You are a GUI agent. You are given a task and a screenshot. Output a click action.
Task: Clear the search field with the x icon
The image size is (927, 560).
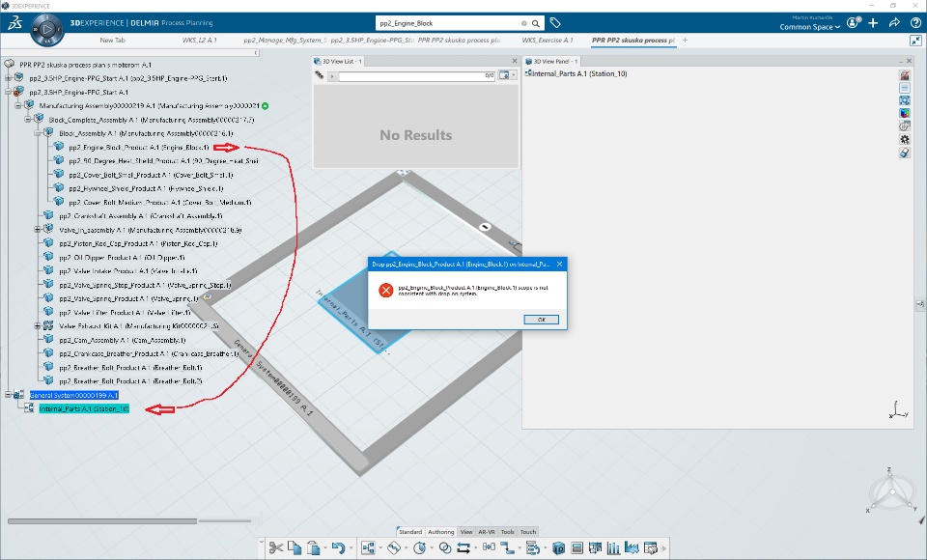523,23
